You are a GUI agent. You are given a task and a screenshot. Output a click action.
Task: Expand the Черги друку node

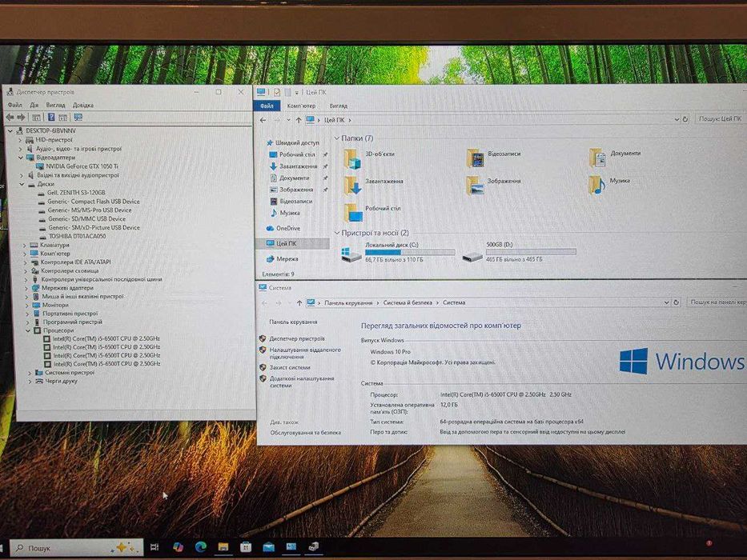(30, 381)
